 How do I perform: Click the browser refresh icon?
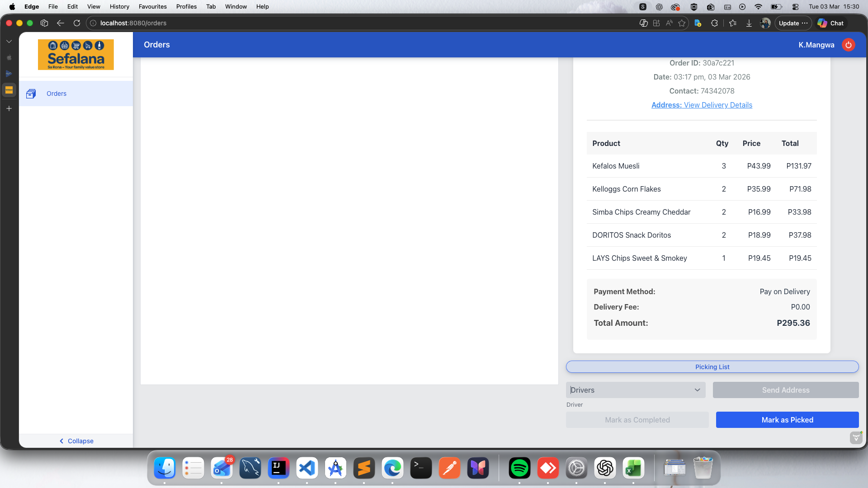(77, 23)
